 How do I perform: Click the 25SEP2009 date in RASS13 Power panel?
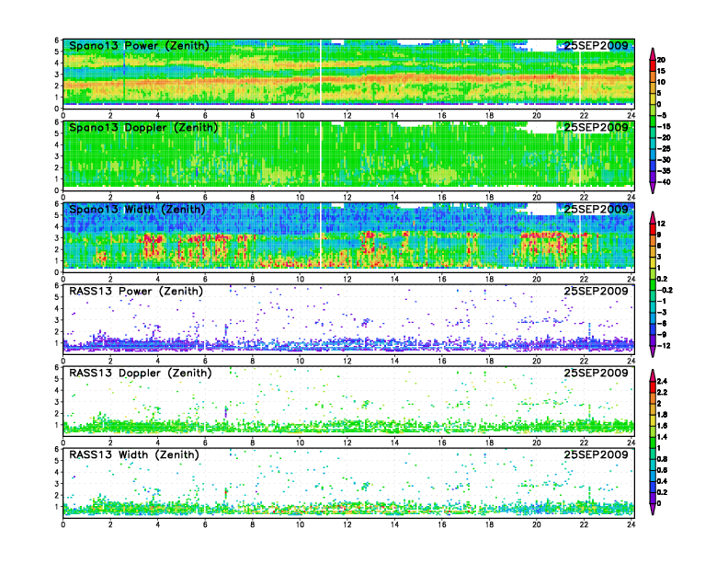pyautogui.click(x=596, y=291)
